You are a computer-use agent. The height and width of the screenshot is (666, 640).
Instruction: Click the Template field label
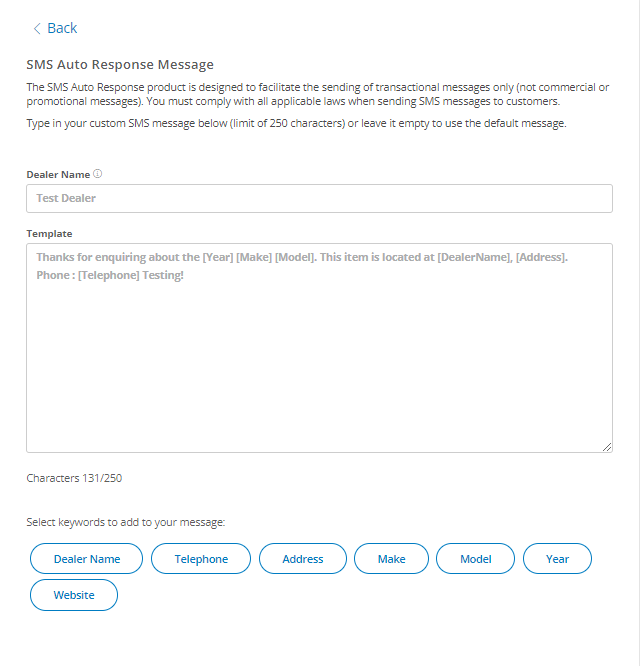click(49, 233)
